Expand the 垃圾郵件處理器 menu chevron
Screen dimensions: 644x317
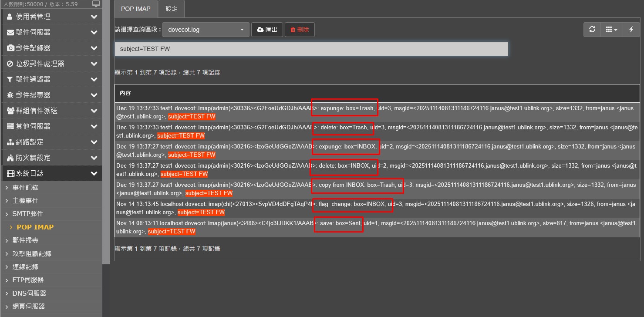pos(94,64)
